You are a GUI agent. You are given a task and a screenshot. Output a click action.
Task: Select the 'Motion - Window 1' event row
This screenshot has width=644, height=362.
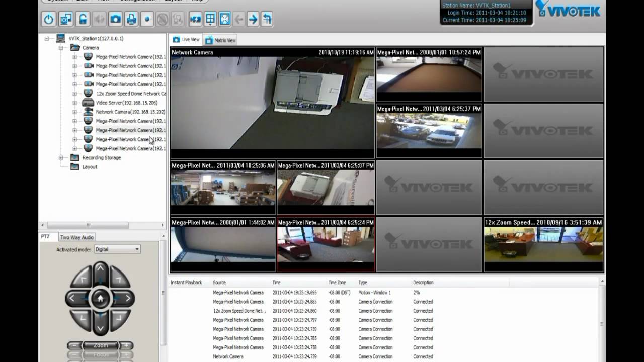pos(383,293)
